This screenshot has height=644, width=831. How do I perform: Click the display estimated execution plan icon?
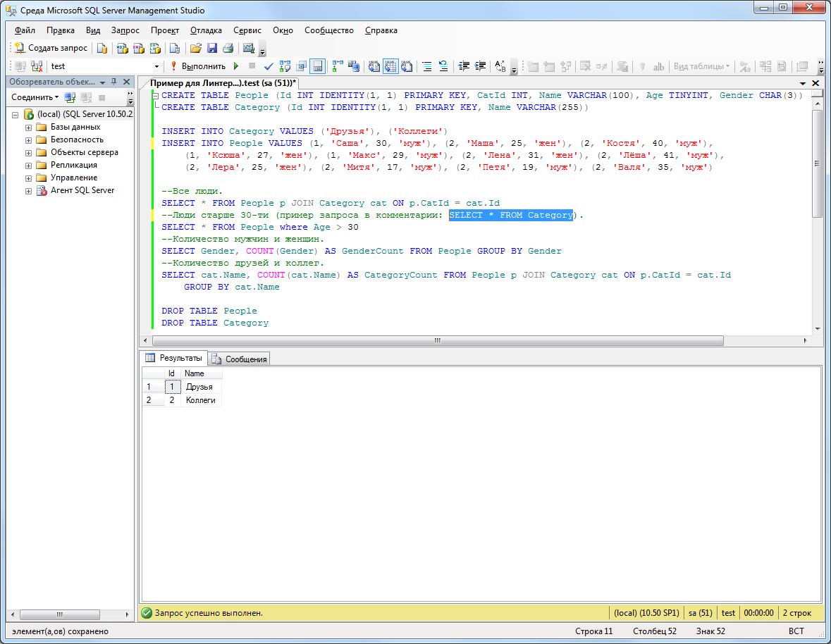(285, 66)
